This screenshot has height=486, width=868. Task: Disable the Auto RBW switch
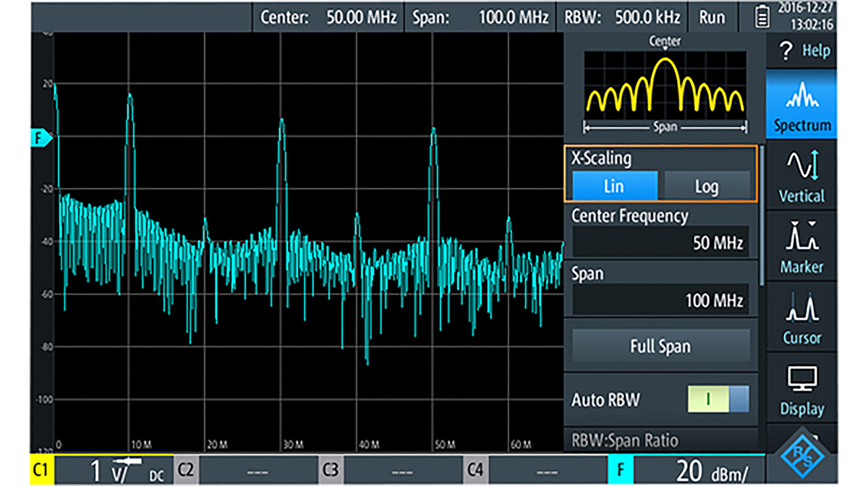click(718, 398)
